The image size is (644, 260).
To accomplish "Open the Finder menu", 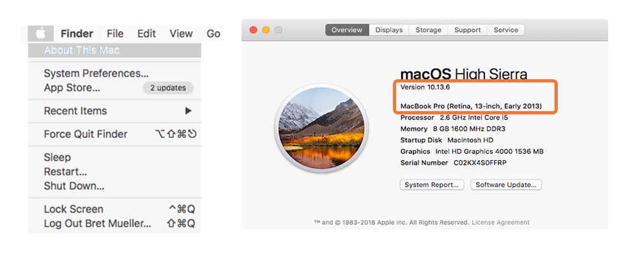I will 77,34.
